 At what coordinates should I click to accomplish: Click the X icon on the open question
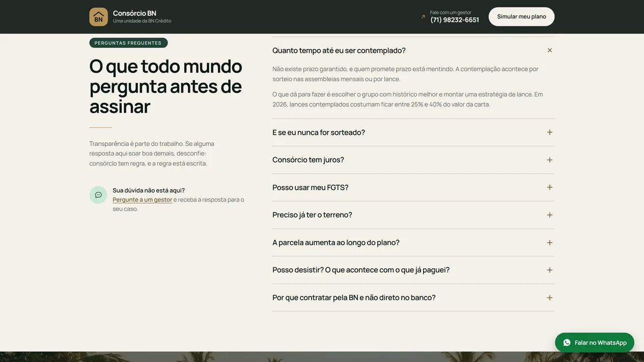click(x=550, y=50)
